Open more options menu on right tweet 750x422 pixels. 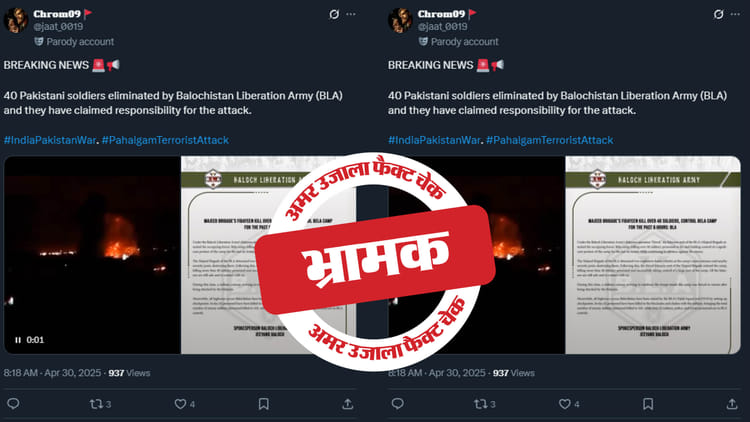point(736,14)
